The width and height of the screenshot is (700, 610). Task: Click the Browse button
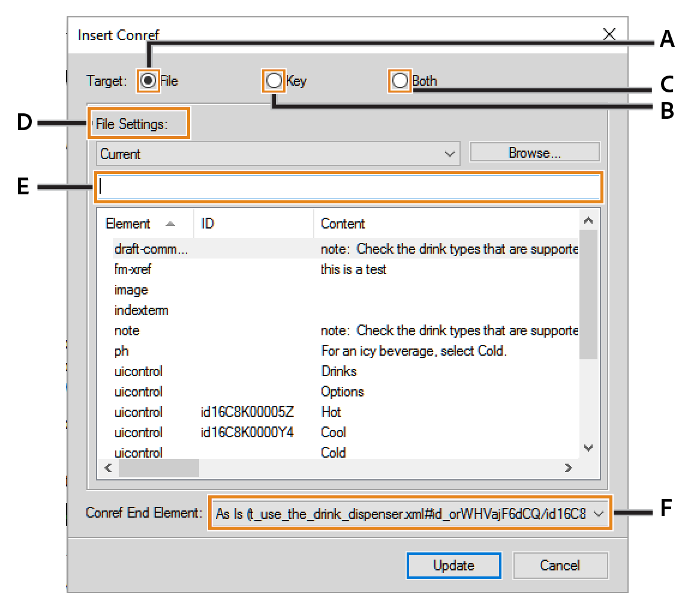(x=534, y=152)
